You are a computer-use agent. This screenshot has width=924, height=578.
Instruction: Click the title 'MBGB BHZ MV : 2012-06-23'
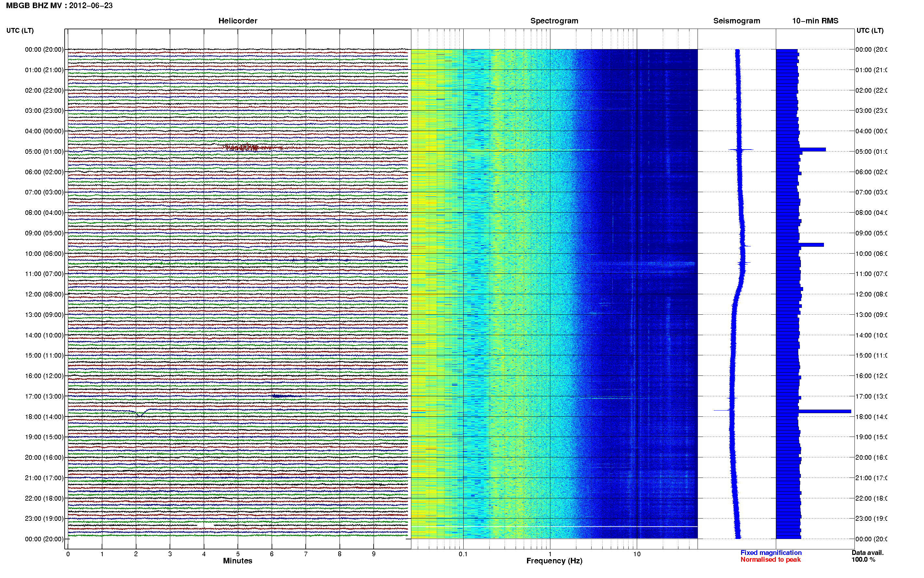click(x=59, y=6)
